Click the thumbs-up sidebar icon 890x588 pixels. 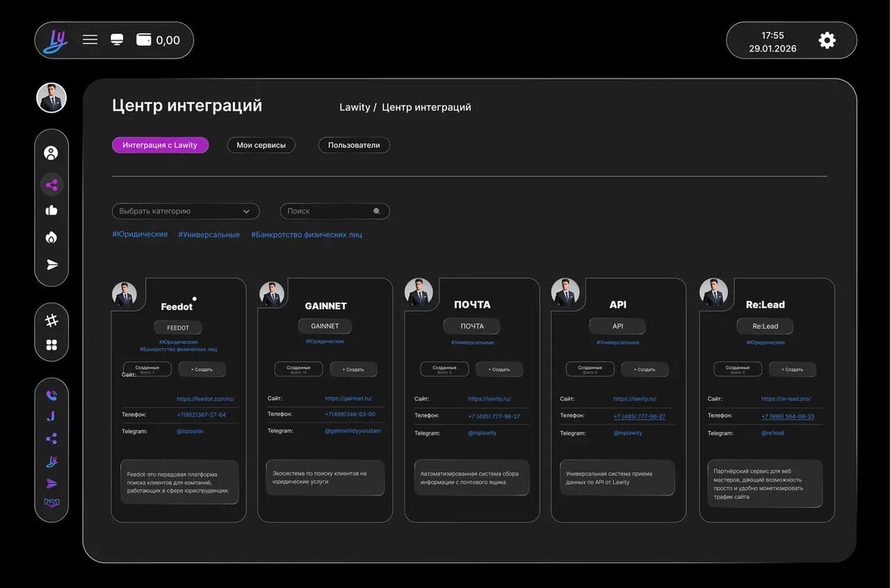51,211
